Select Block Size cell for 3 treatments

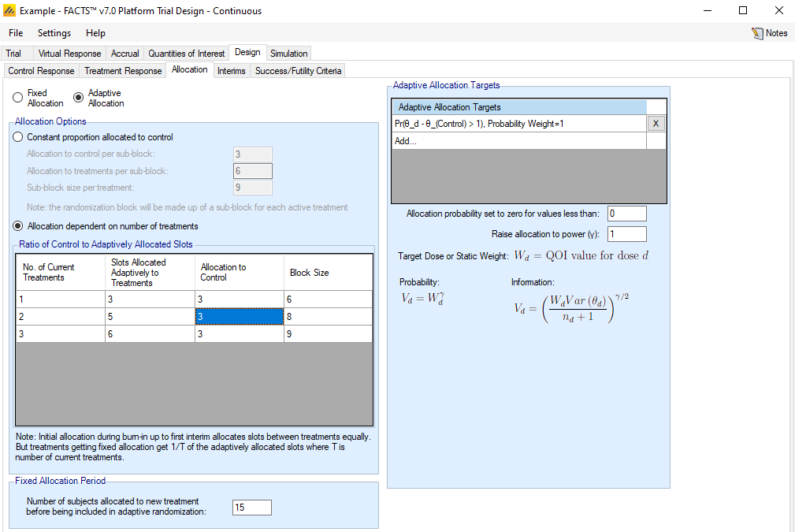coord(329,333)
